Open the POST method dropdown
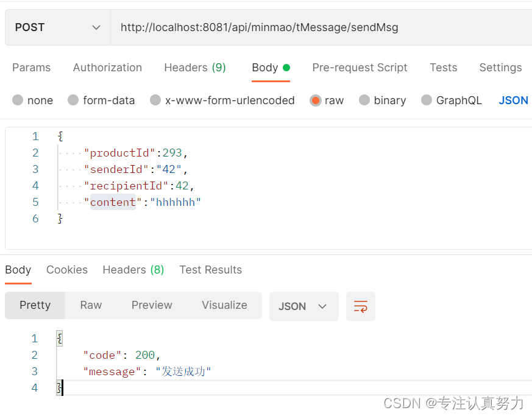 58,27
